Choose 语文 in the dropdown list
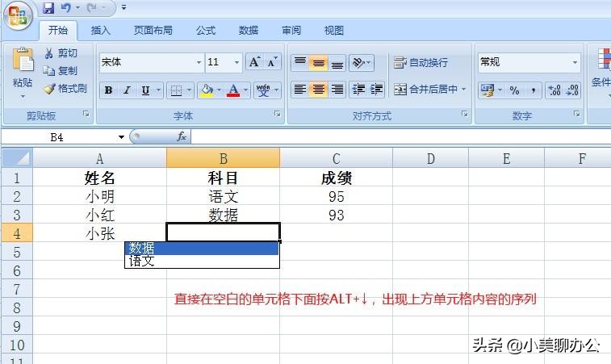This screenshot has height=364, width=611. [202, 261]
